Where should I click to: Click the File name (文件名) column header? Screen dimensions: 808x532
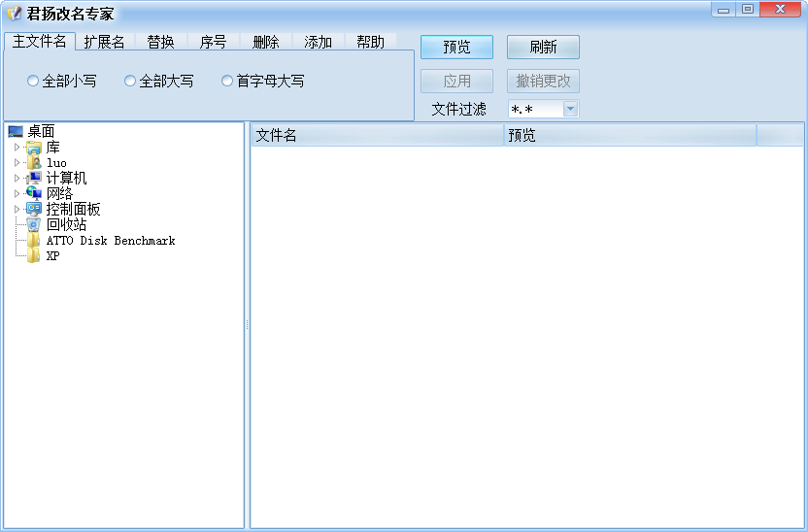377,136
